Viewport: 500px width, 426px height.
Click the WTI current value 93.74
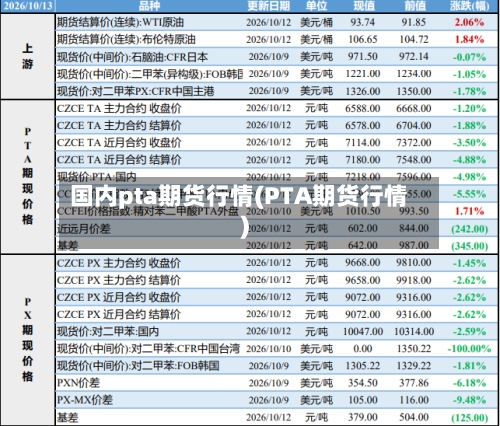[363, 22]
